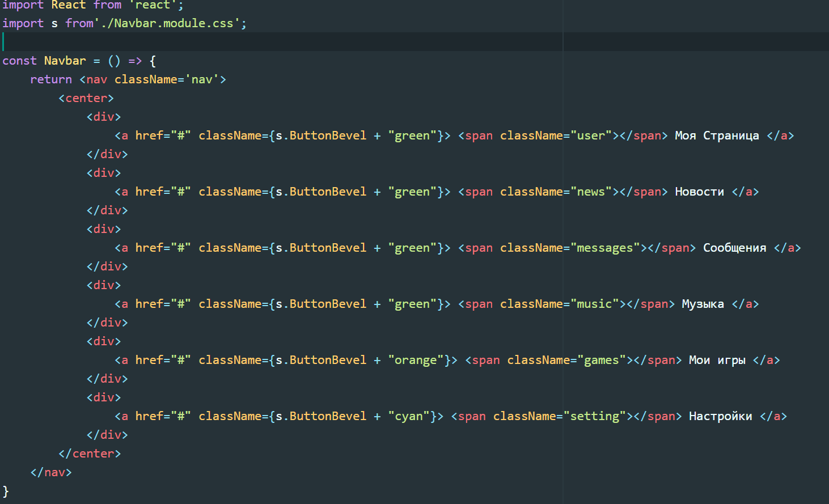Click the text Настройки
The width and height of the screenshot is (829, 504).
[x=720, y=416]
